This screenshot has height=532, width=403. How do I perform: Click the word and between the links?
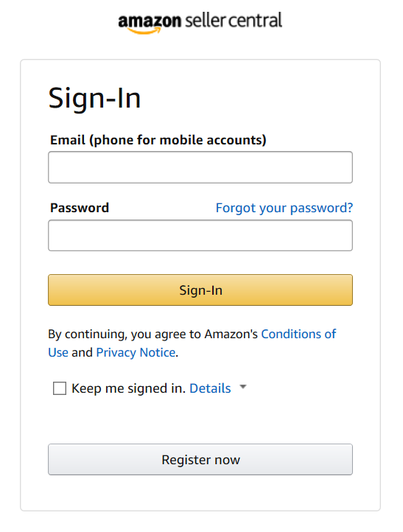pyautogui.click(x=82, y=352)
